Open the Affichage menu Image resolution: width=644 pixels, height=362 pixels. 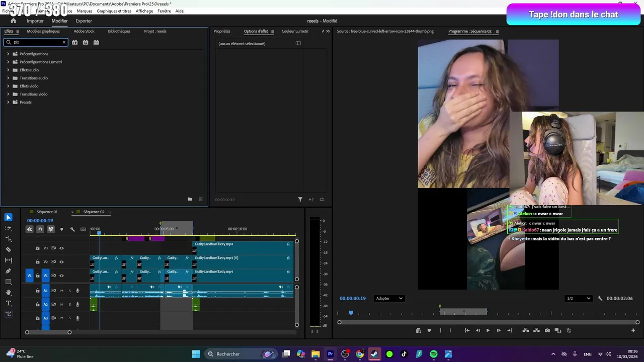[144, 11]
